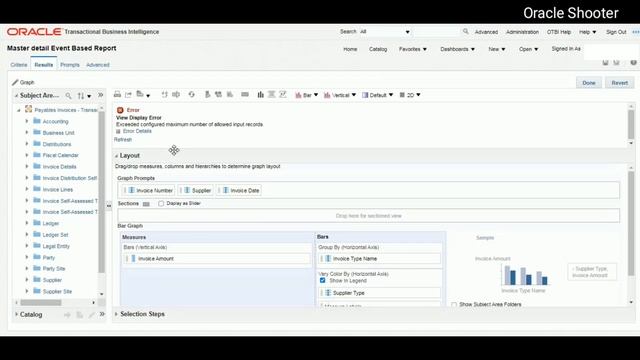The image size is (640, 360).
Task: Click the Done button
Action: 589,83
